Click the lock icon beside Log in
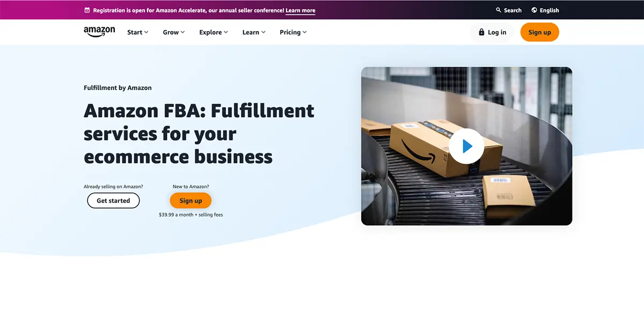The height and width of the screenshot is (315, 644). tap(481, 32)
